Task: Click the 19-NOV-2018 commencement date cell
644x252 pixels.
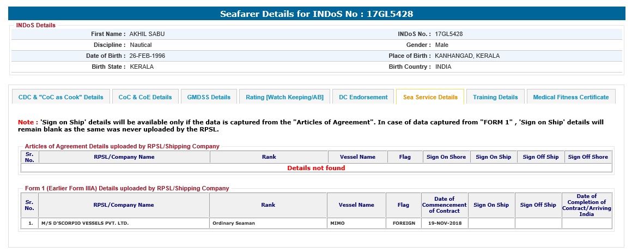Action: (444, 223)
